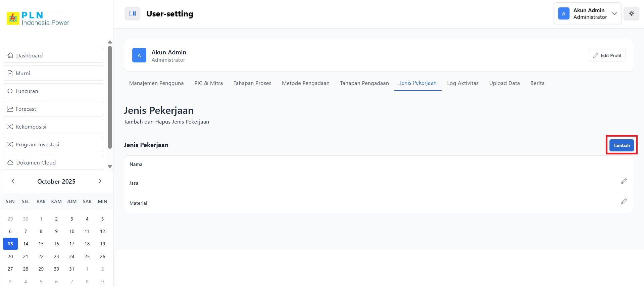This screenshot has width=644, height=287.
Task: Advance calendar to next month
Action: coord(100,181)
